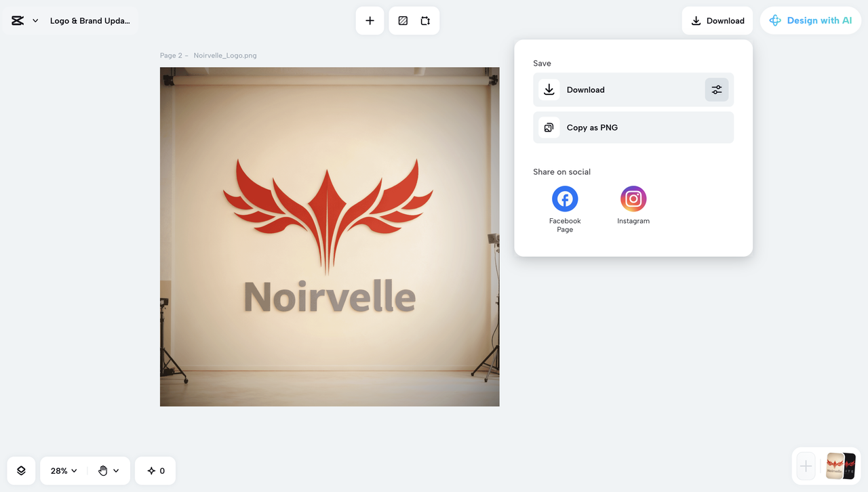Click the sparkle credits icon showing 0
The height and width of the screenshot is (492, 868).
pyautogui.click(x=155, y=470)
